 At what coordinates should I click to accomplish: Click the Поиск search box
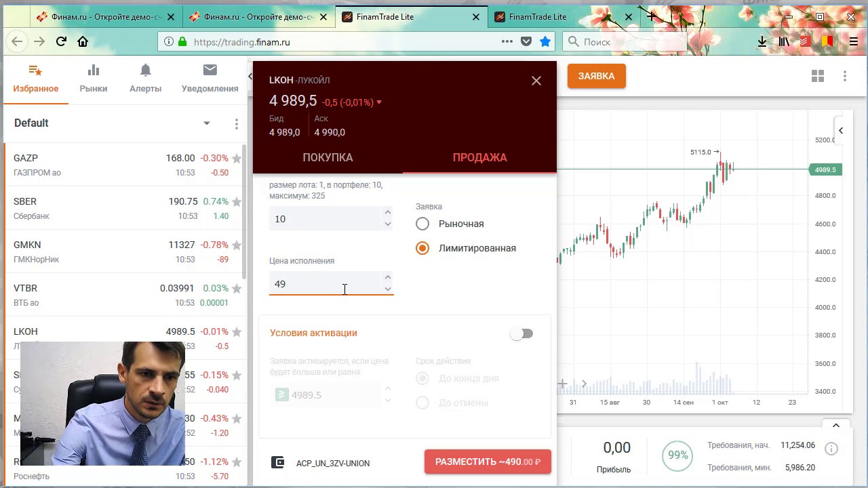point(625,42)
